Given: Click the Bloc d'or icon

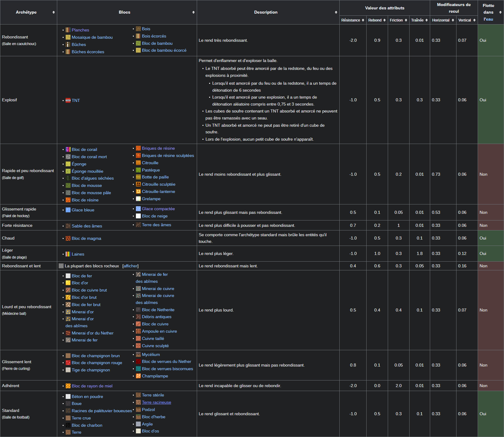Looking at the screenshot, I should pyautogui.click(x=68, y=283).
